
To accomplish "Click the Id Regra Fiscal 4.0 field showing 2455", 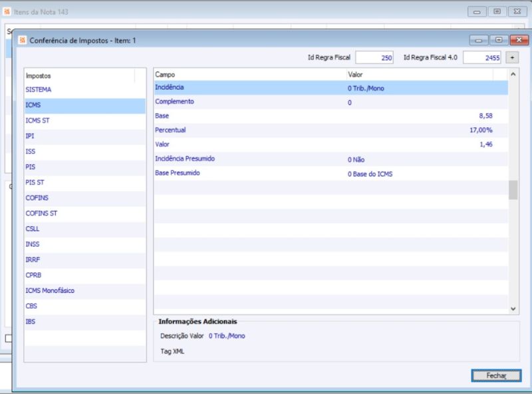I will coord(481,57).
